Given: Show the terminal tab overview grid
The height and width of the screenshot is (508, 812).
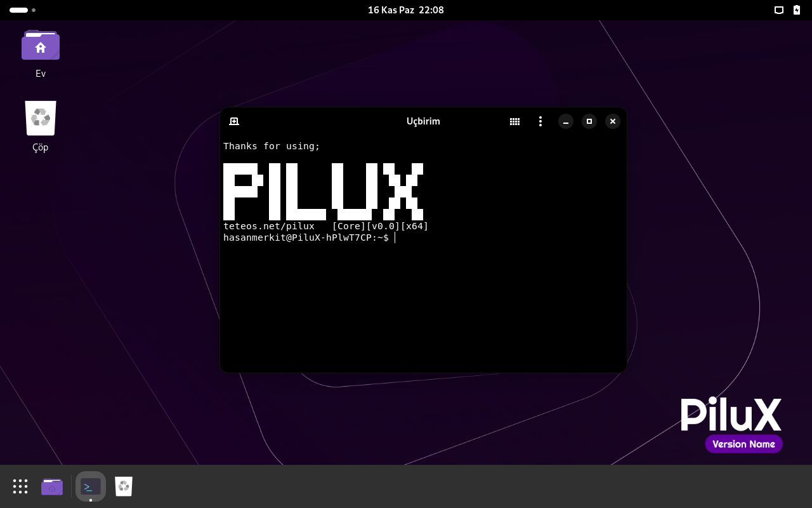Looking at the screenshot, I should pyautogui.click(x=515, y=121).
